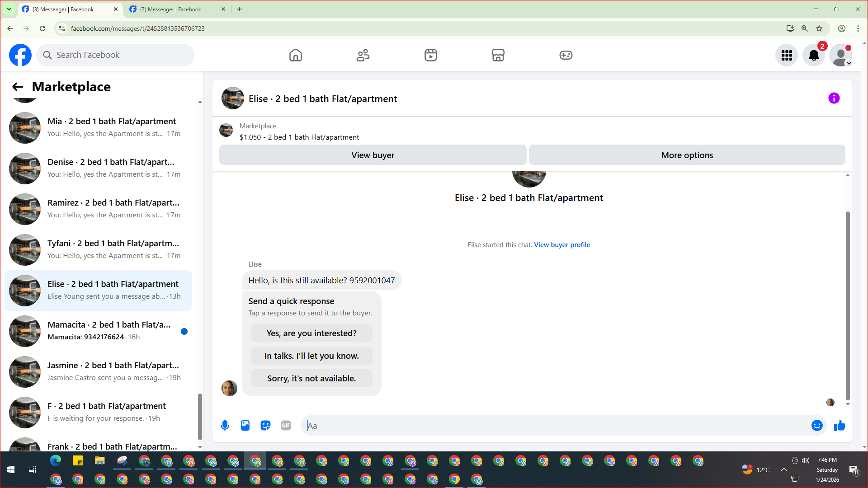The width and height of the screenshot is (868, 488).
Task: Click the chat list scrollbar thumb
Action: [x=200, y=416]
